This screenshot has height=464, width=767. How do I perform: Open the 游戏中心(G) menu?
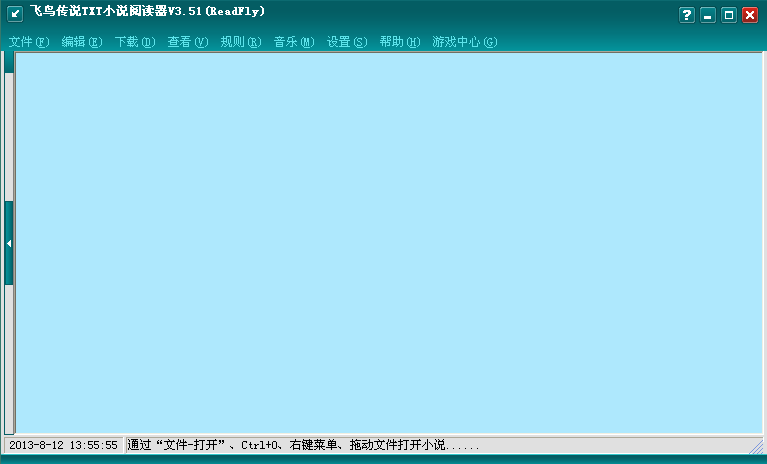tap(464, 42)
